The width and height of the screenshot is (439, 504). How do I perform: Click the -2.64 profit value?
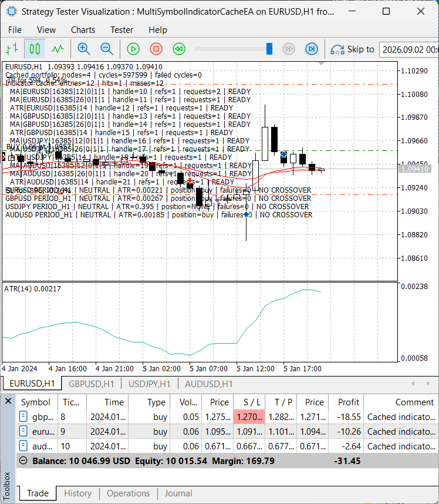352,446
